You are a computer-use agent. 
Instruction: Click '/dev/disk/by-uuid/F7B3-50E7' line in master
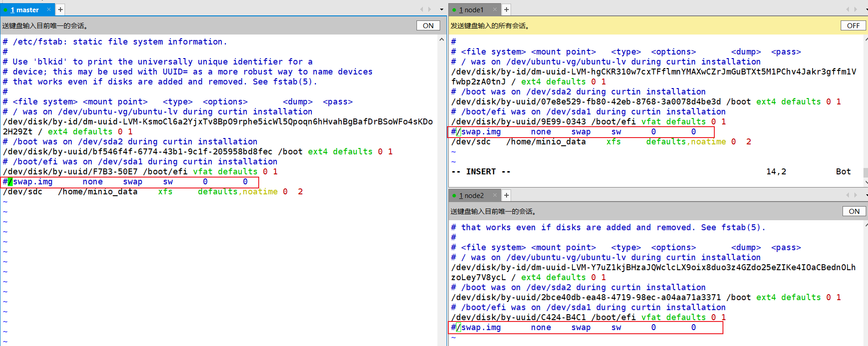click(140, 172)
